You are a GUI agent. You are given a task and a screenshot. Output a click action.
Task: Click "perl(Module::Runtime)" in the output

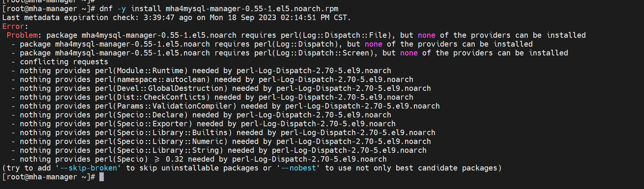coord(141,71)
